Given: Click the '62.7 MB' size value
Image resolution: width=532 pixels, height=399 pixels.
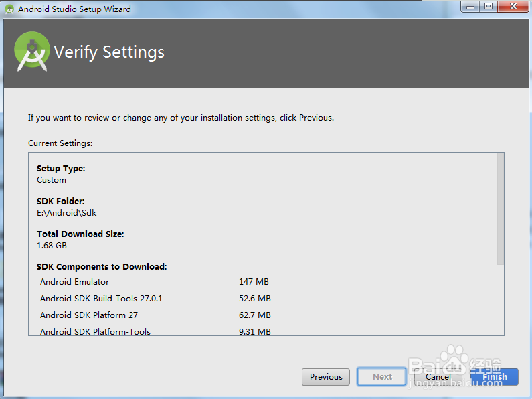Looking at the screenshot, I should (255, 315).
